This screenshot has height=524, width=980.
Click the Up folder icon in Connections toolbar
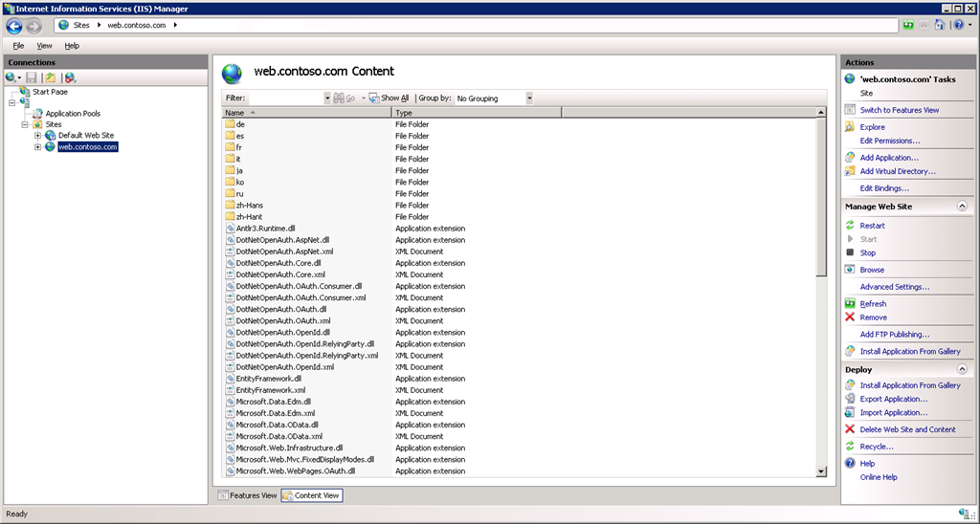(x=50, y=78)
